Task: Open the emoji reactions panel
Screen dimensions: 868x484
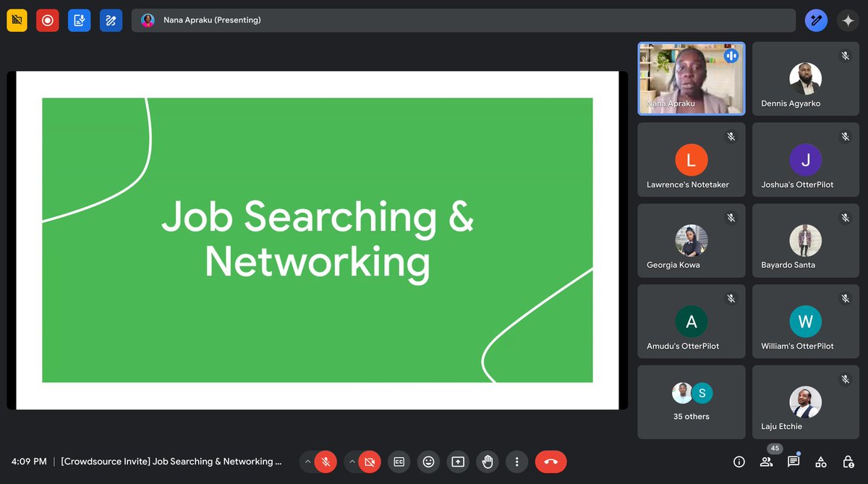Action: tap(428, 461)
